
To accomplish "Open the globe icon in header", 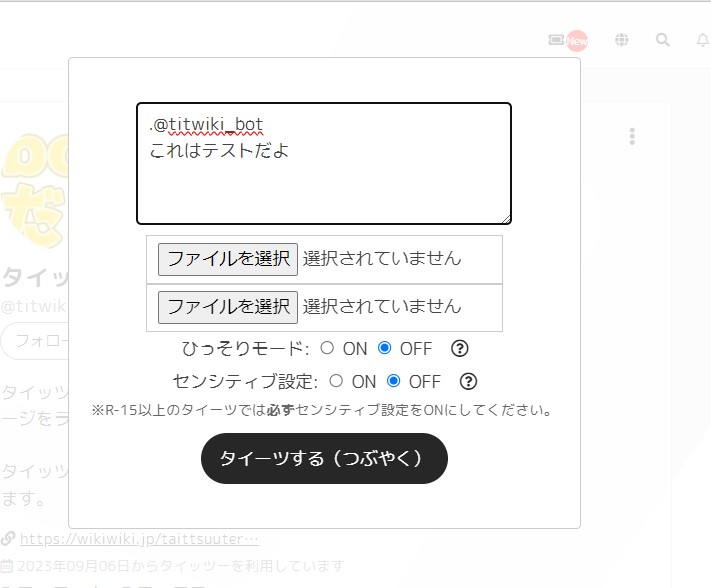I will click(622, 40).
